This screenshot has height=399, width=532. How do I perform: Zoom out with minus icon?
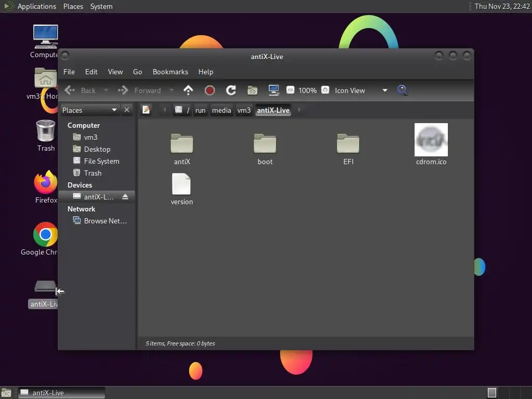290,90
